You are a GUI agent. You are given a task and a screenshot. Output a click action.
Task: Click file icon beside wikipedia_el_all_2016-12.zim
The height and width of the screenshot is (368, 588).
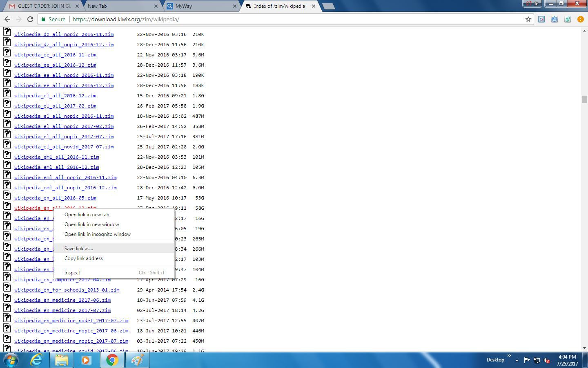pyautogui.click(x=7, y=93)
